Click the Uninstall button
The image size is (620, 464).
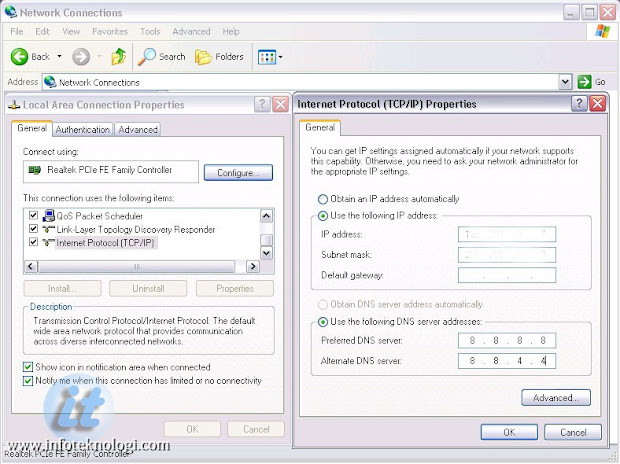click(148, 289)
